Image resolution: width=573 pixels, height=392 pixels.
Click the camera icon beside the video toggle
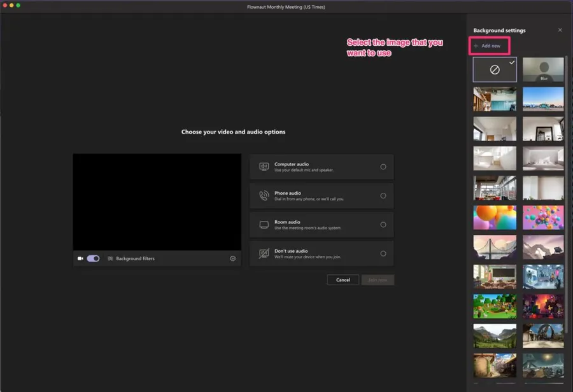click(x=80, y=258)
